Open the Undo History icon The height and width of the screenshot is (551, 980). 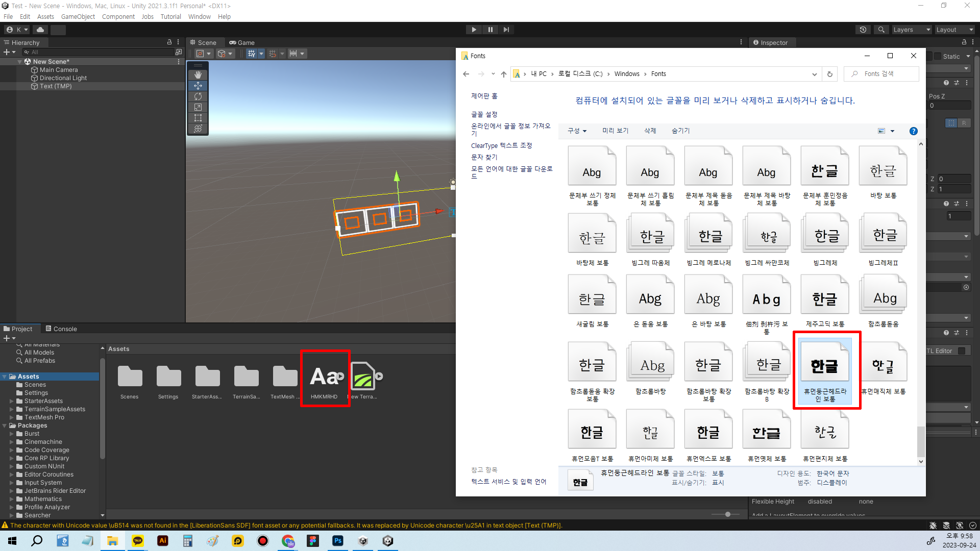863,30
